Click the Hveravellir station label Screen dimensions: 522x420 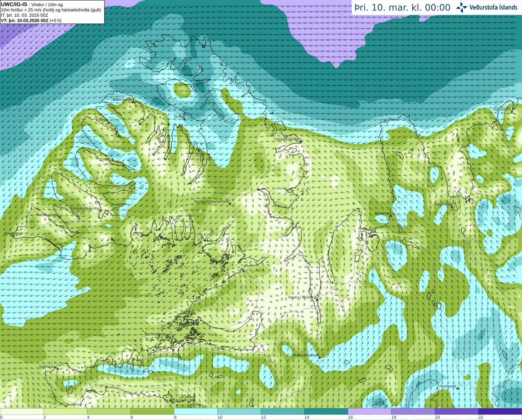447,386
